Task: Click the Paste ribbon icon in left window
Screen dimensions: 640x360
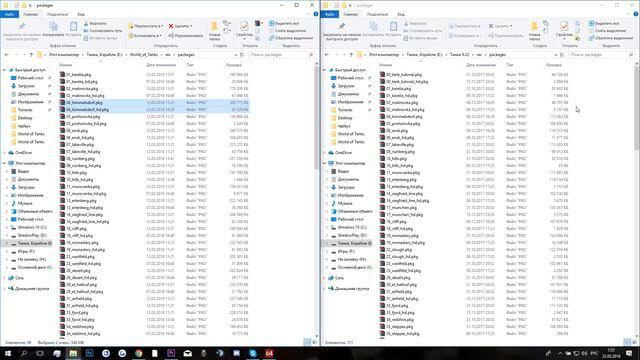Action: [x=73, y=27]
